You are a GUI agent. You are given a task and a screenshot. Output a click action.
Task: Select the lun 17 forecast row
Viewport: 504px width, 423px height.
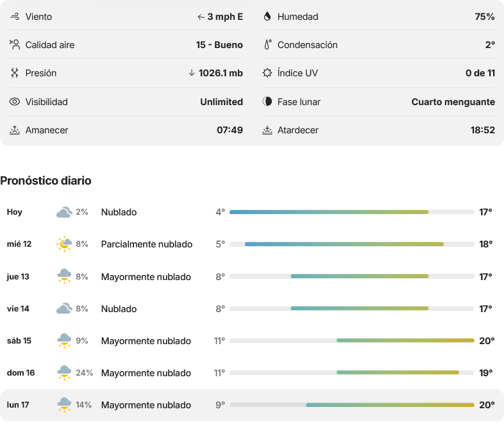pyautogui.click(x=252, y=405)
